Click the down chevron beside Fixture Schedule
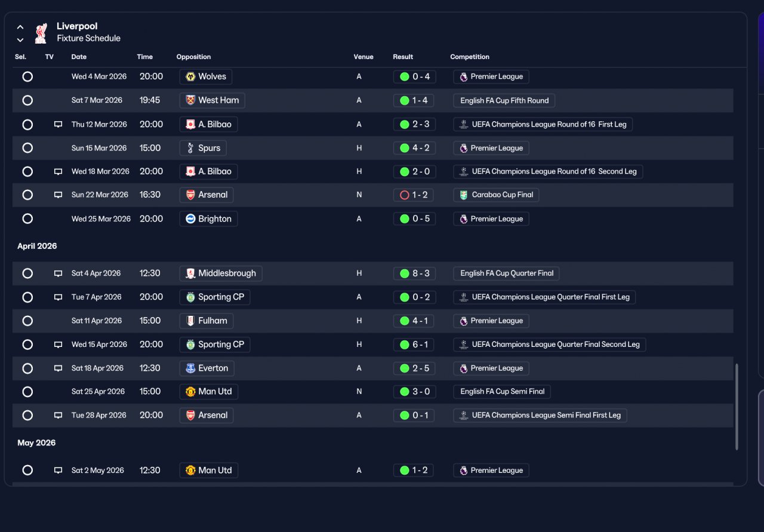This screenshot has height=532, width=764. point(20,40)
